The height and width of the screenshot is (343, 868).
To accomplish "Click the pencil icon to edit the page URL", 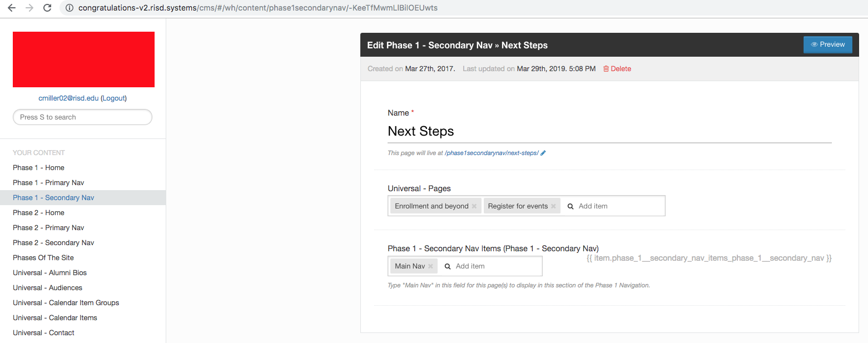I will pyautogui.click(x=543, y=152).
